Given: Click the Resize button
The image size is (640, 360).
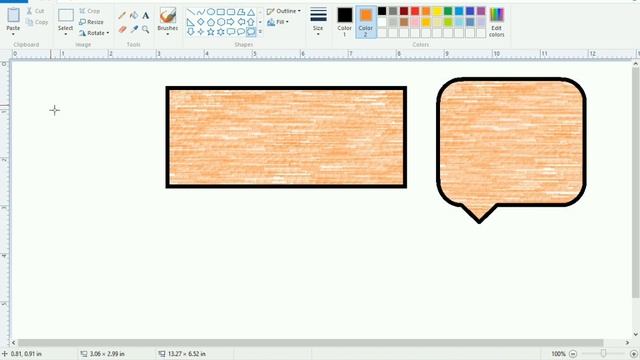Looking at the screenshot, I should (x=91, y=22).
